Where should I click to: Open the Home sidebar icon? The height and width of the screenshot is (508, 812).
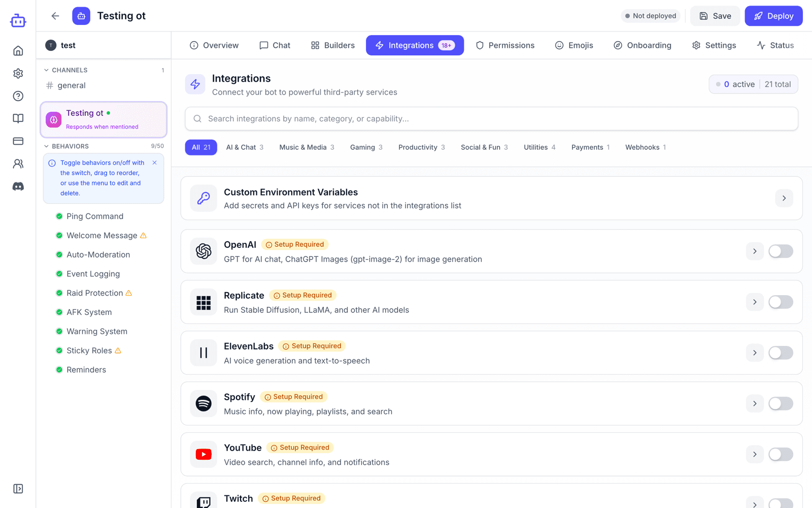coord(18,51)
